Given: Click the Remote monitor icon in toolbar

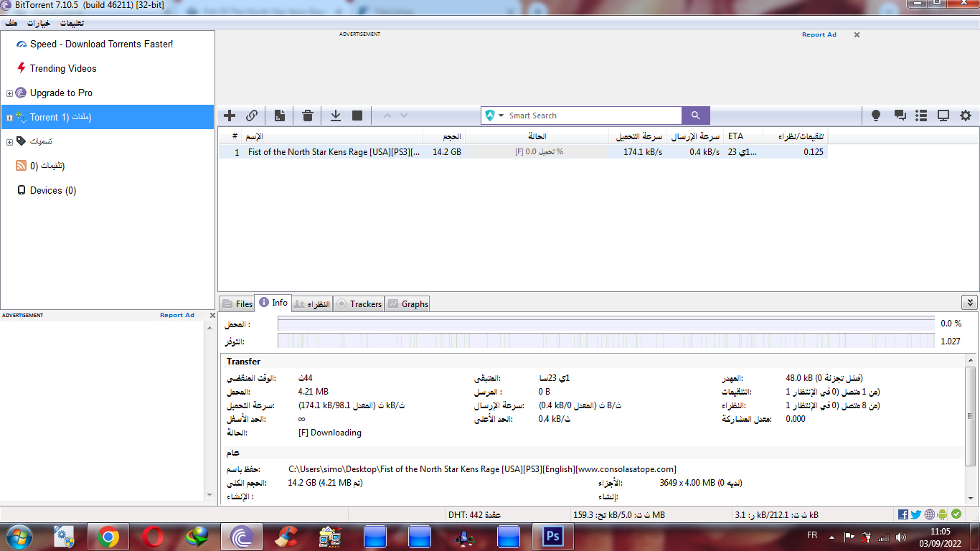Looking at the screenshot, I should [943, 116].
